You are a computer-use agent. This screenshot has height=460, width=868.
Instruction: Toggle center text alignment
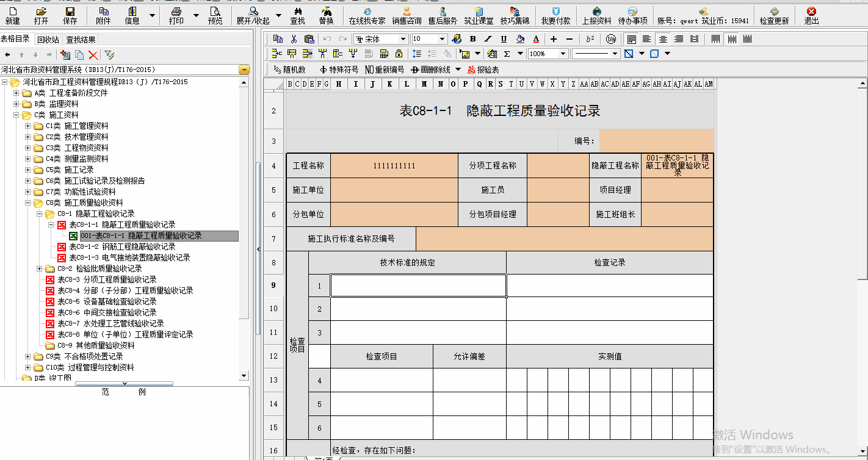click(x=662, y=39)
